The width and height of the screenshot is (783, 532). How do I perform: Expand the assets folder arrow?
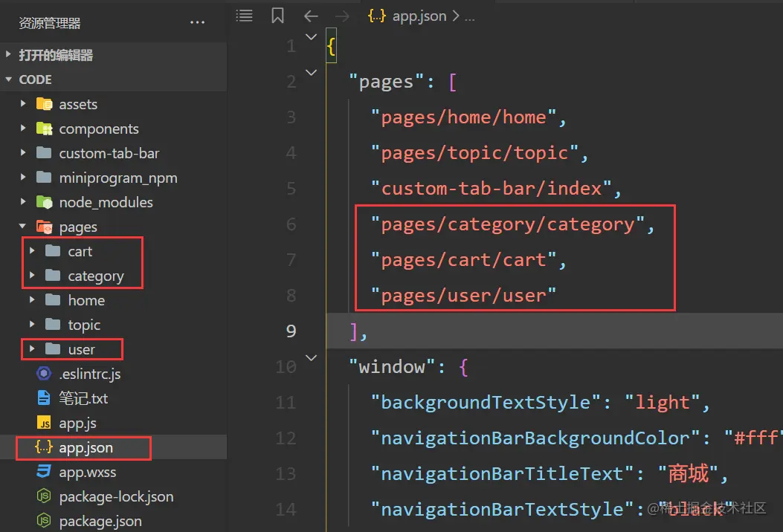tap(23, 103)
